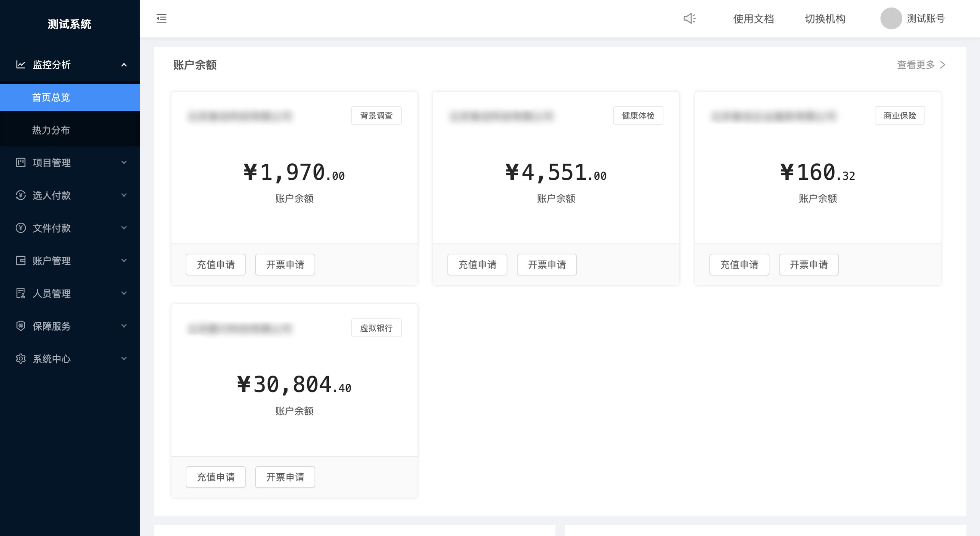Collapse the 监控分析 menu arrow
980x536 pixels.
click(x=124, y=65)
